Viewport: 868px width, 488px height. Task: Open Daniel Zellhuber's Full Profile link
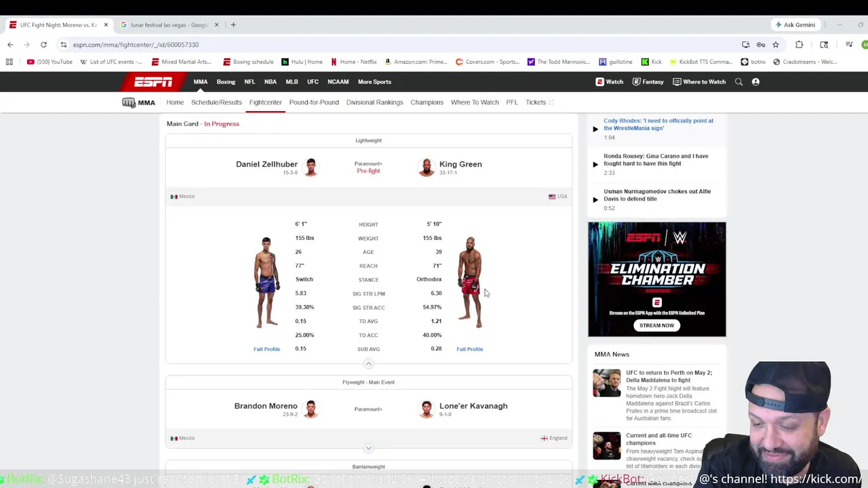point(267,349)
